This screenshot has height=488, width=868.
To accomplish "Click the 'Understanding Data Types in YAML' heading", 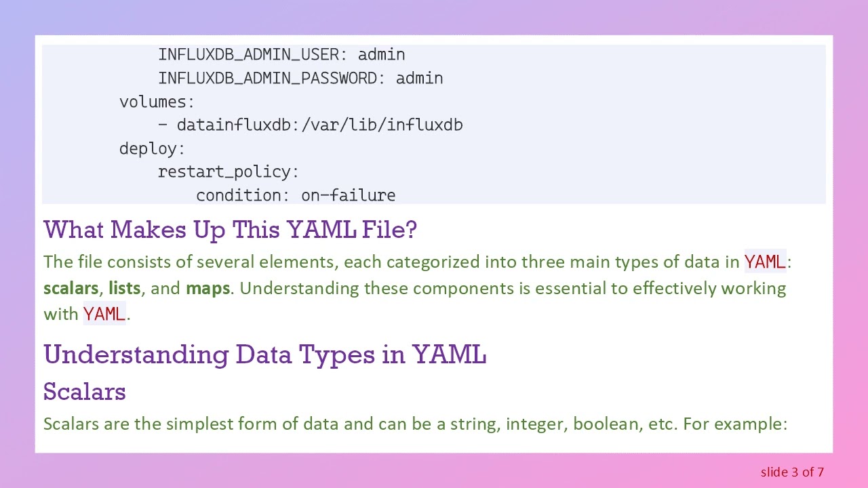I will pyautogui.click(x=264, y=354).
